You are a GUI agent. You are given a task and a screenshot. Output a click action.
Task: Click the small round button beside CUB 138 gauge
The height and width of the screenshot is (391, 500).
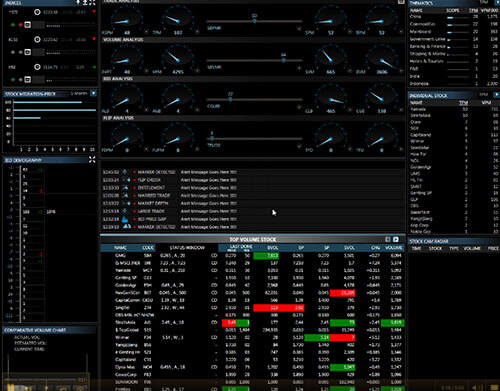(x=401, y=110)
